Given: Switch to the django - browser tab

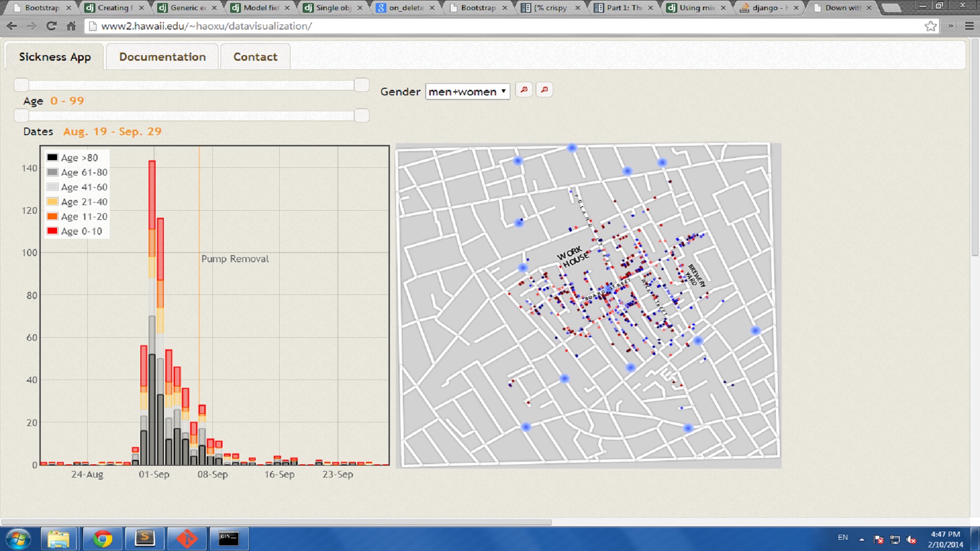Looking at the screenshot, I should 770,8.
